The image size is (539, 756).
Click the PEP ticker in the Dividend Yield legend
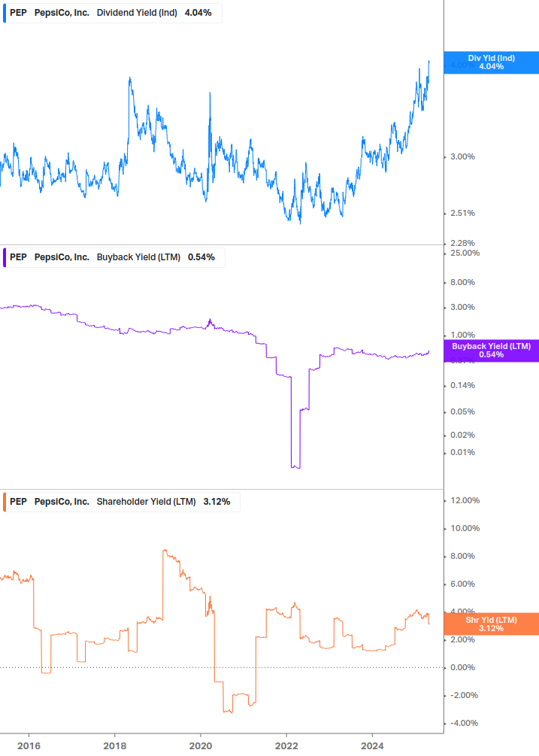pos(18,13)
